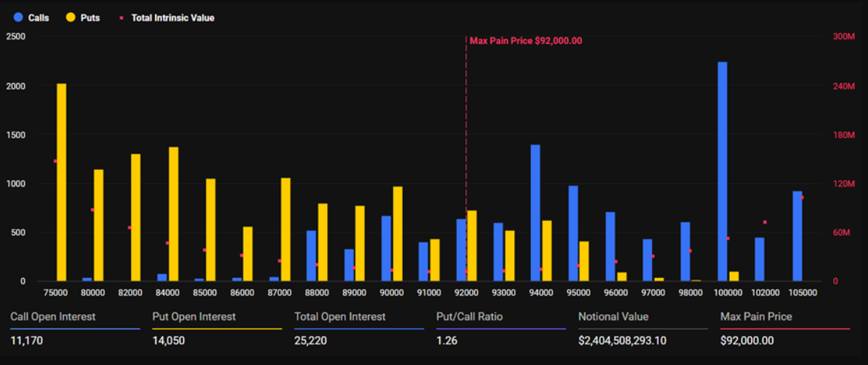The image size is (868, 365).
Task: Click the Max Pain Price $92,000.00 annotation
Action: pos(525,41)
